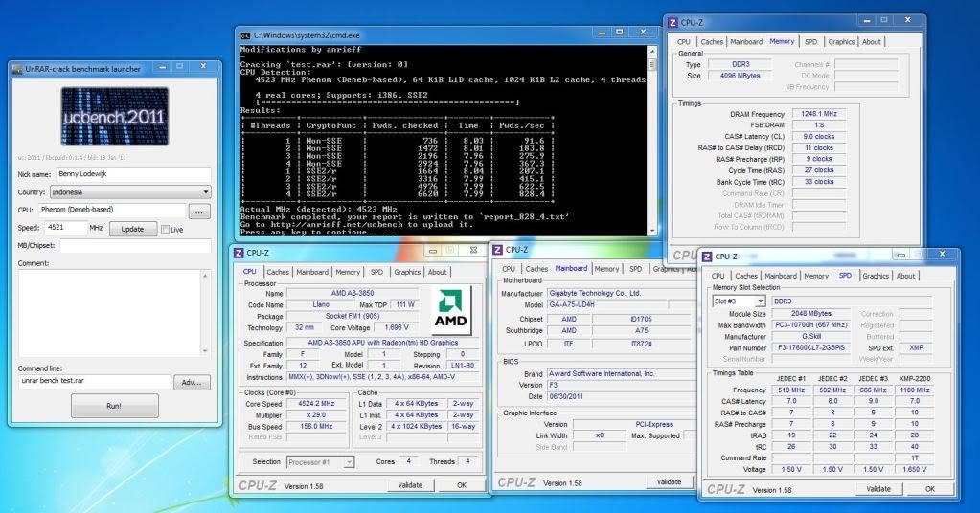Click the Core Speed value 4524.2 MHz

pos(317,404)
